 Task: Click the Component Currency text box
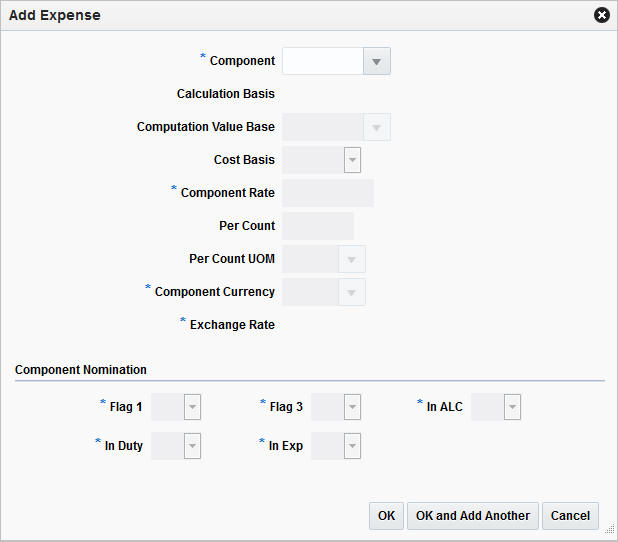pyautogui.click(x=310, y=292)
